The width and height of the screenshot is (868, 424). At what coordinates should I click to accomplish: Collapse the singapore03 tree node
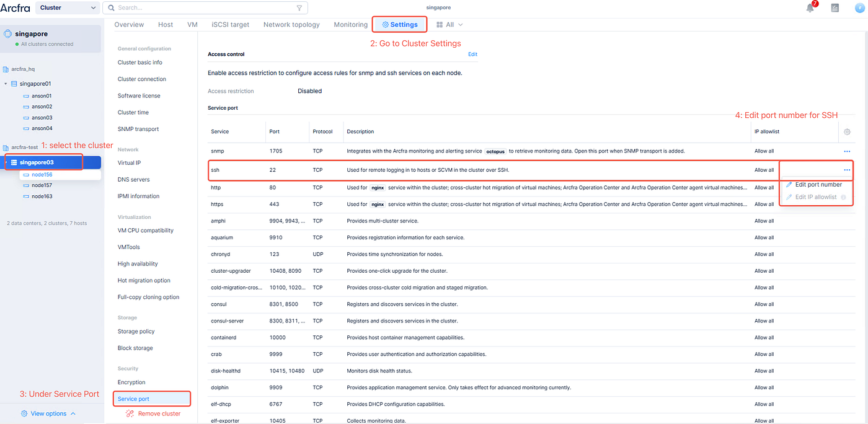(7, 162)
